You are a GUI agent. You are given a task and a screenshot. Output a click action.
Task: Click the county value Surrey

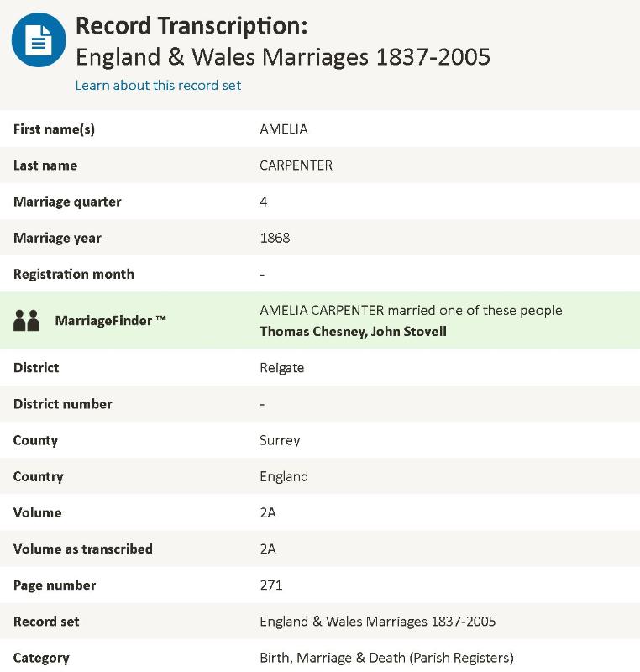click(x=280, y=440)
